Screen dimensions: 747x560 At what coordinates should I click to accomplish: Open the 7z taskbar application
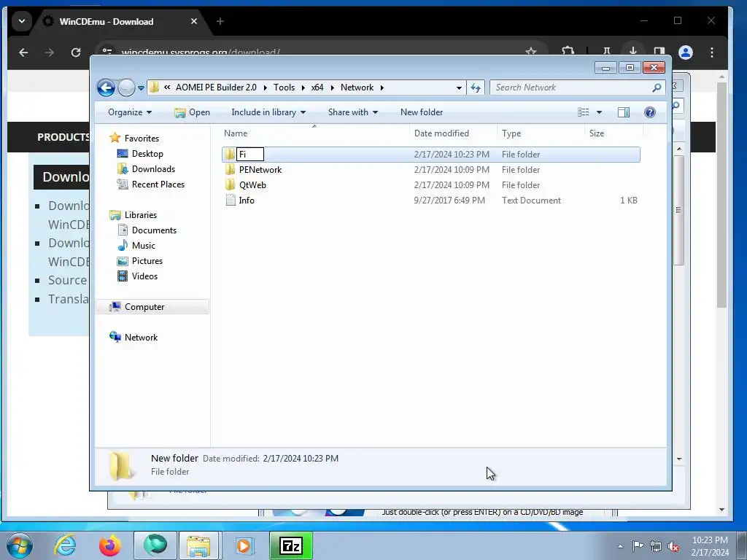291,545
